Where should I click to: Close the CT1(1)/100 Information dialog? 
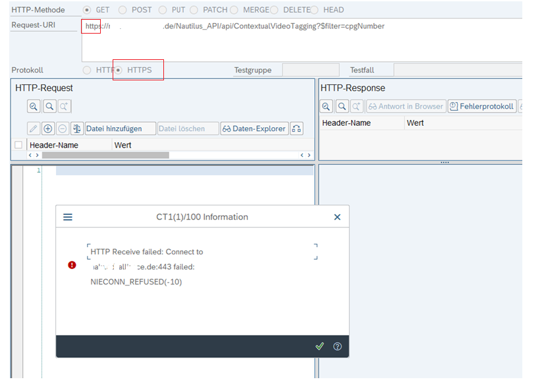[x=337, y=217]
